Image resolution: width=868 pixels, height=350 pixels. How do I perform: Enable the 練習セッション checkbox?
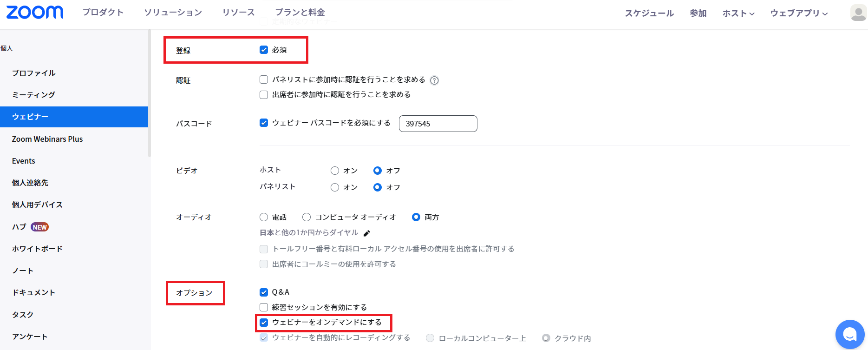pos(264,307)
